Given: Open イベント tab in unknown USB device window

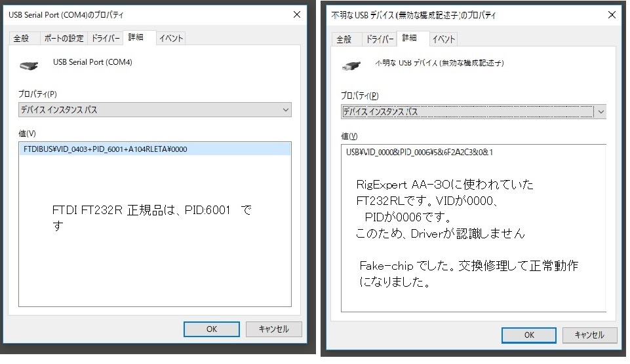Looking at the screenshot, I should 444,39.
